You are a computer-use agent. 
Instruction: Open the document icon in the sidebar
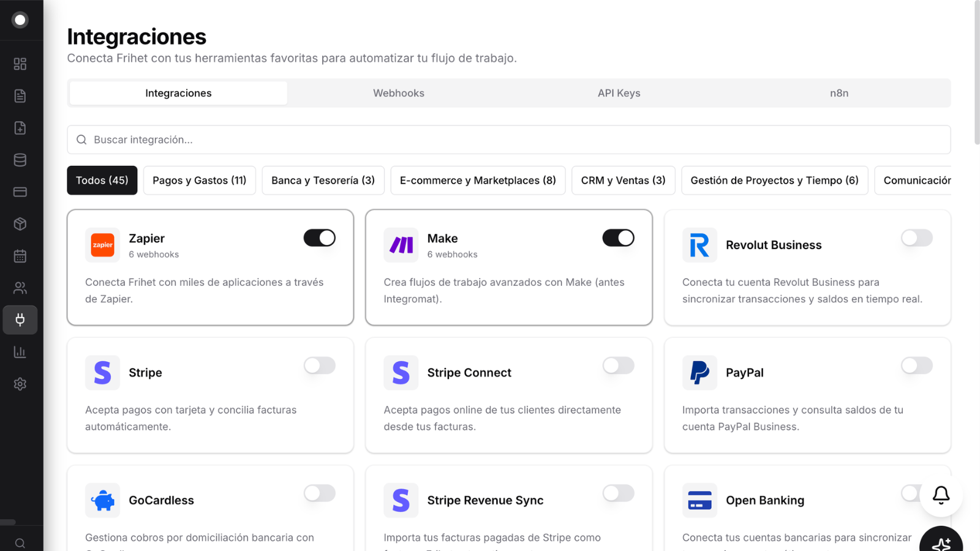20,96
